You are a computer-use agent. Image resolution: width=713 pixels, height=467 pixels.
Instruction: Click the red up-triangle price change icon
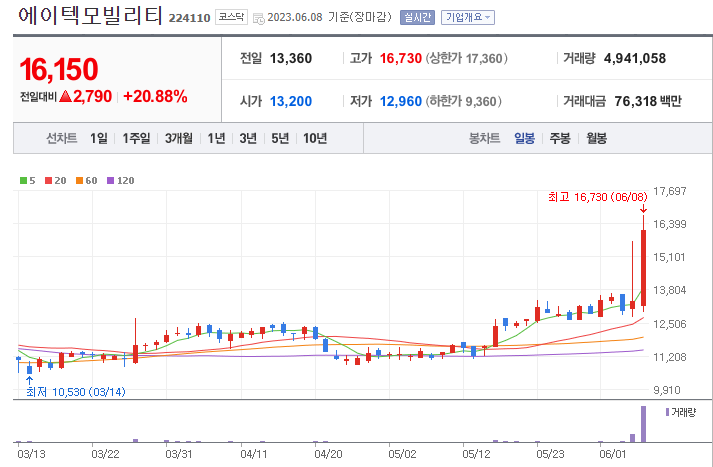click(x=65, y=96)
